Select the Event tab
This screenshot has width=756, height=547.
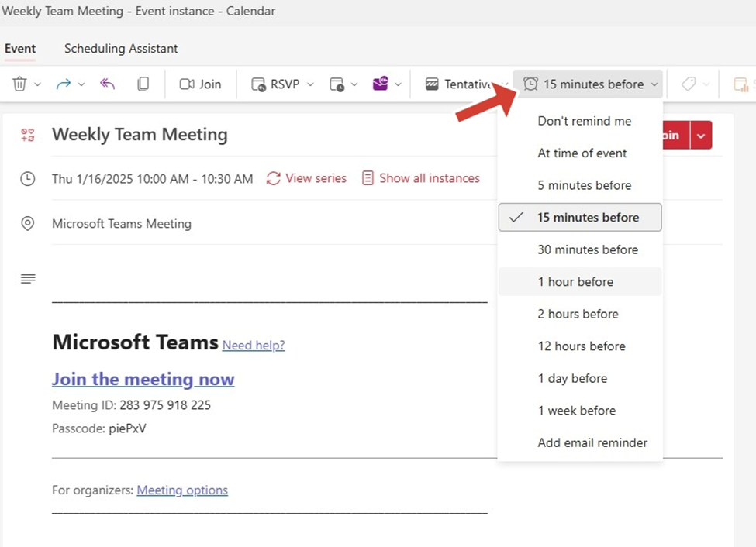pyautogui.click(x=20, y=49)
